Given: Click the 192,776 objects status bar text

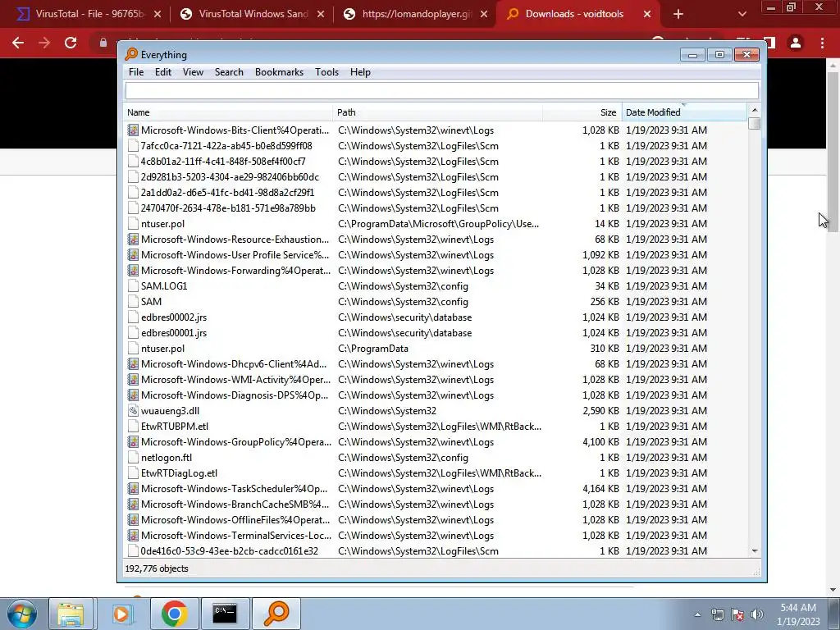Looking at the screenshot, I should 157,568.
